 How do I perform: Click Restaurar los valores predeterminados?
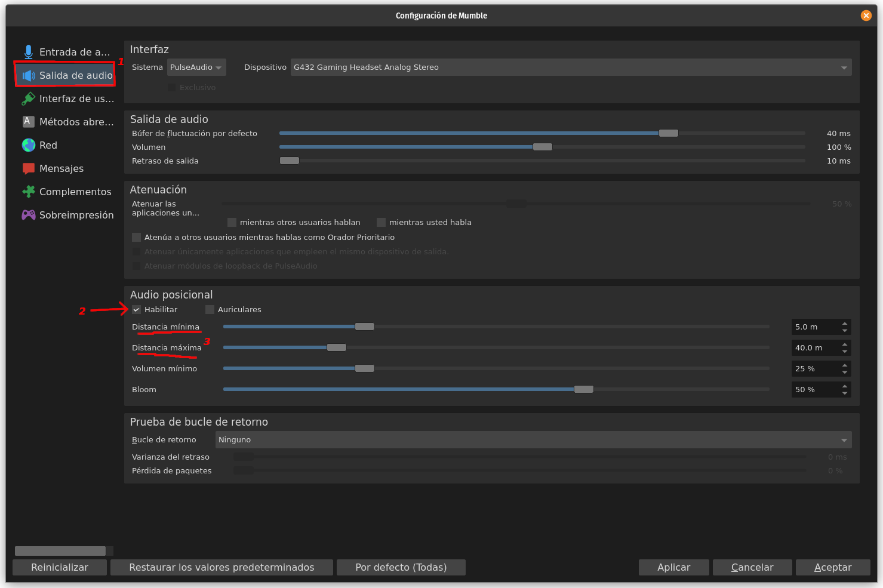[221, 567]
